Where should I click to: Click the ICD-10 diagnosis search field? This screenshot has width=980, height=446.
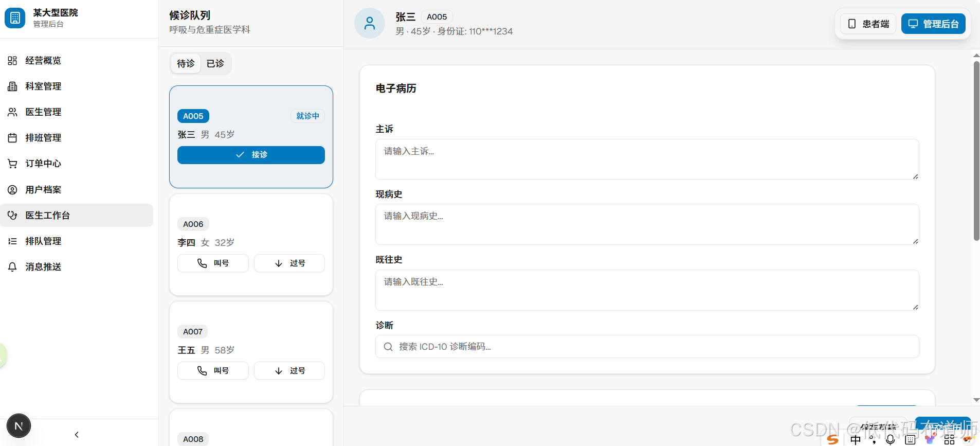tap(647, 347)
